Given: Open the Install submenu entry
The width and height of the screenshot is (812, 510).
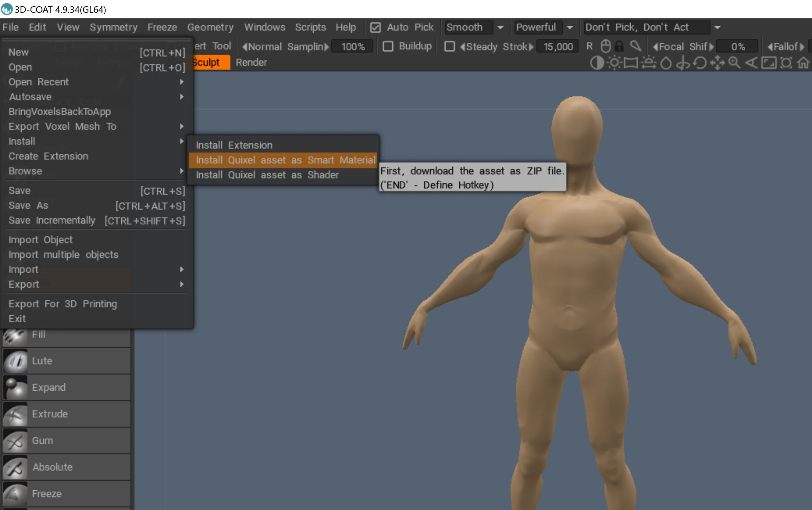Looking at the screenshot, I should pyautogui.click(x=97, y=141).
